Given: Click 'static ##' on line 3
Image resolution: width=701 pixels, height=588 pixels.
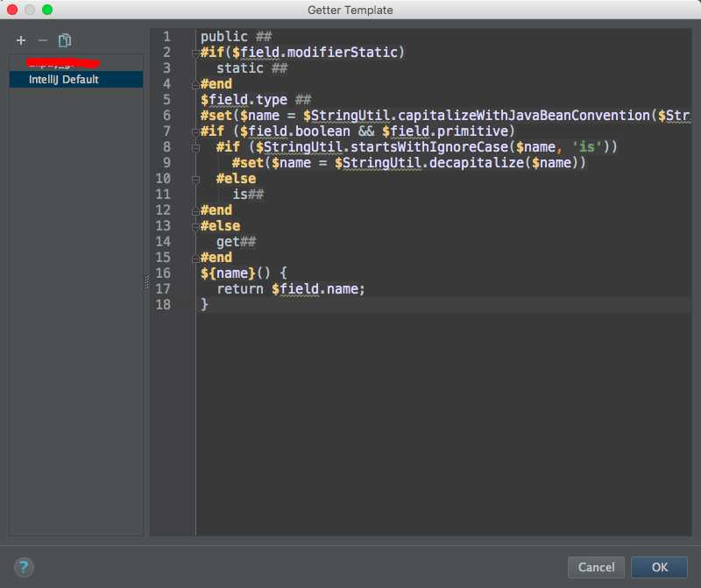Looking at the screenshot, I should click(252, 68).
